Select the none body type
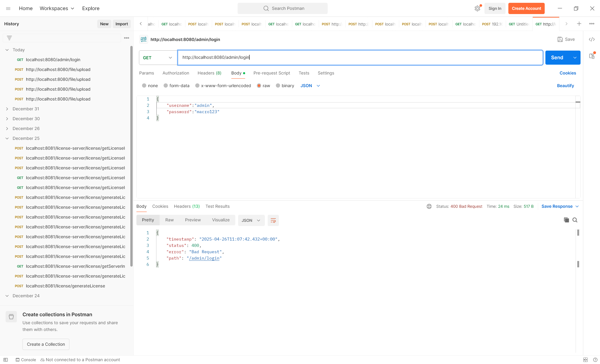 [144, 86]
